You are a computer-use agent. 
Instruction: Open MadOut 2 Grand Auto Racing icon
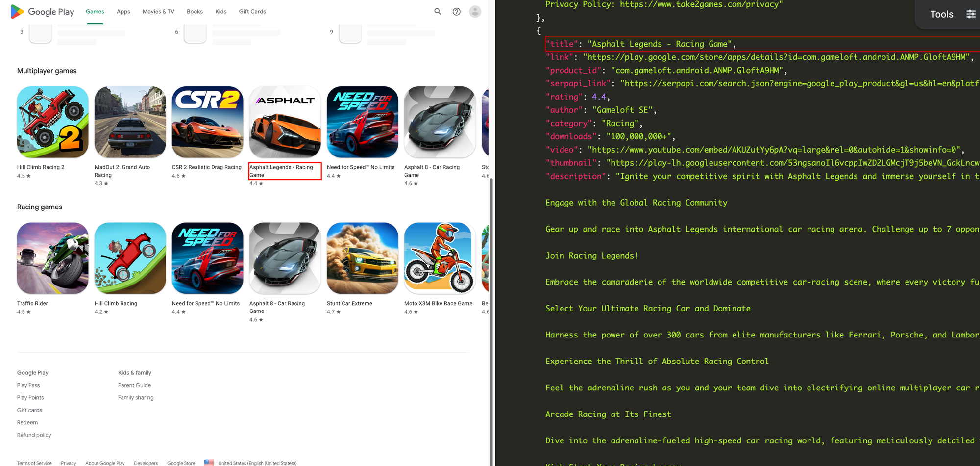click(x=130, y=122)
